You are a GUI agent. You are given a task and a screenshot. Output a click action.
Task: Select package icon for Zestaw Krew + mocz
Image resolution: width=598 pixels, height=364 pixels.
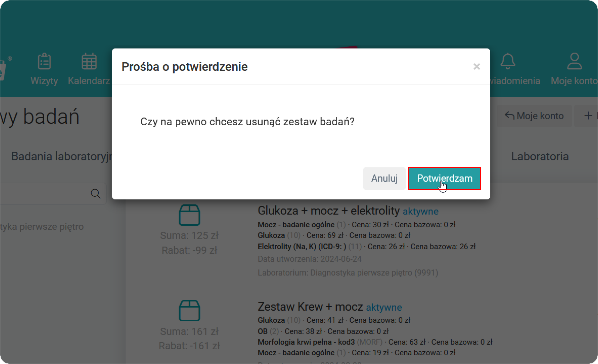[190, 311]
